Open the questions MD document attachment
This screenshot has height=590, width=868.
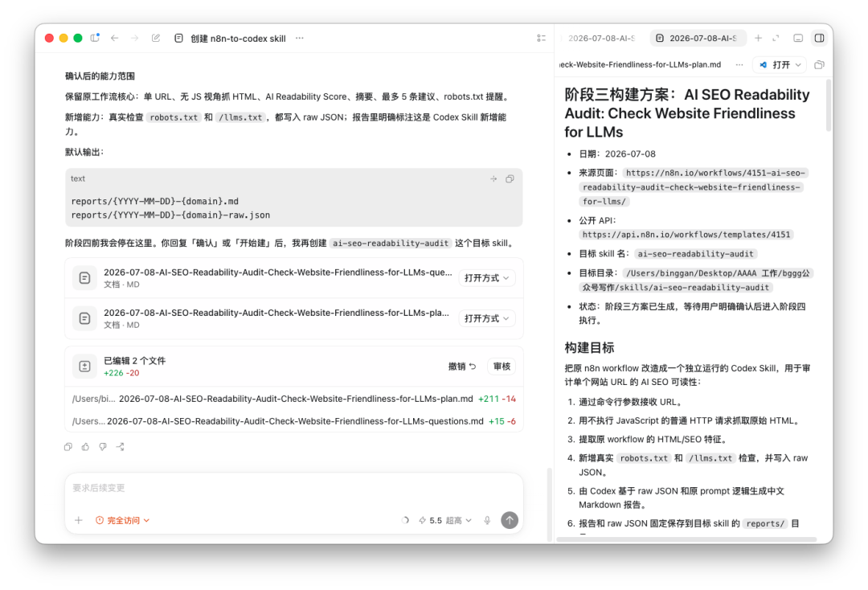276,278
